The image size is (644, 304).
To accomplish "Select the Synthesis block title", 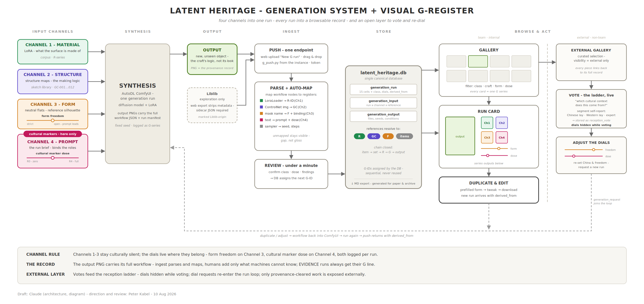I will [x=137, y=86].
